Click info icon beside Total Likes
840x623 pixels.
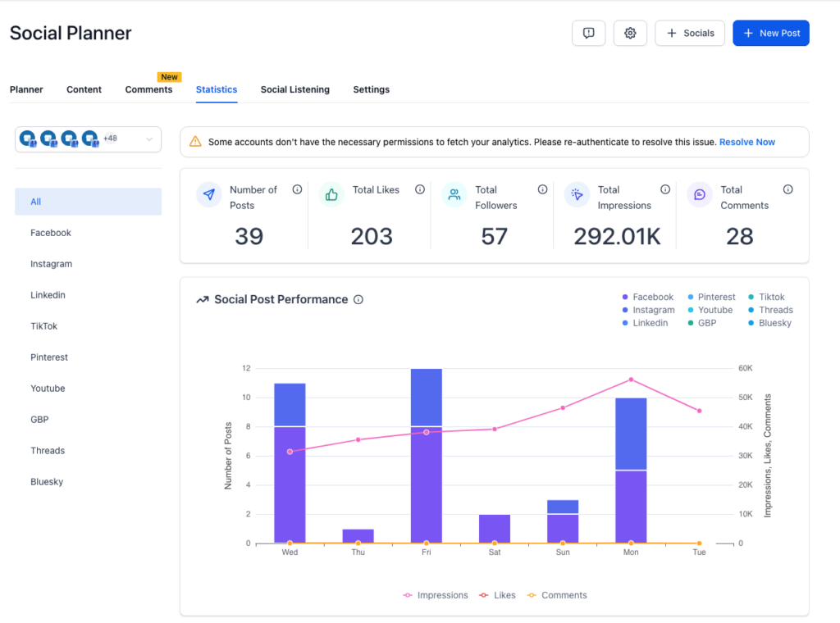pos(420,189)
